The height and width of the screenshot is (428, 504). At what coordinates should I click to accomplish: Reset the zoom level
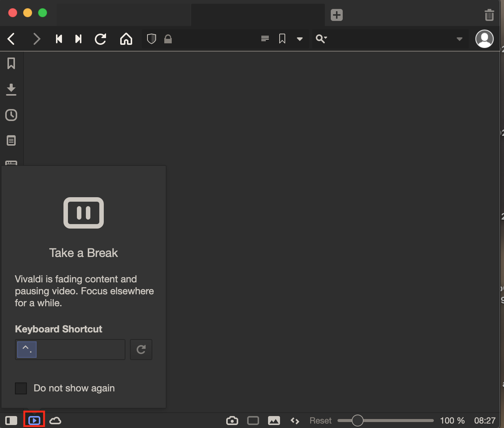coord(321,421)
